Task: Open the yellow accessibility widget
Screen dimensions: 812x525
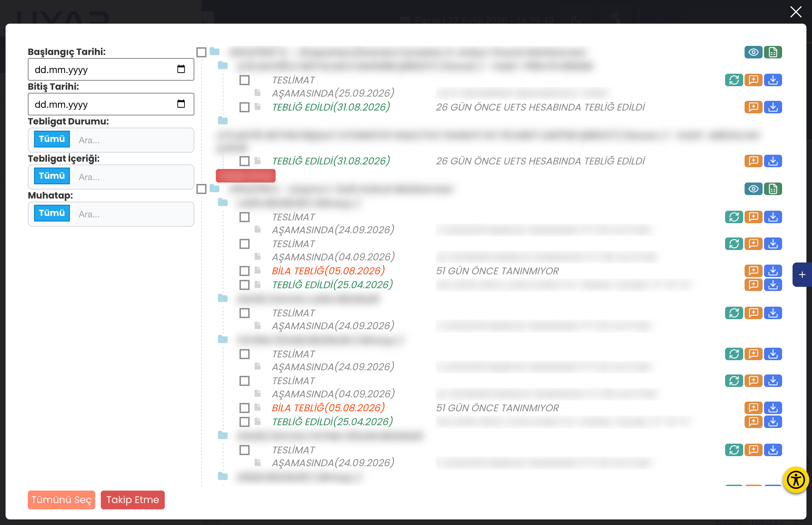Action: [796, 480]
